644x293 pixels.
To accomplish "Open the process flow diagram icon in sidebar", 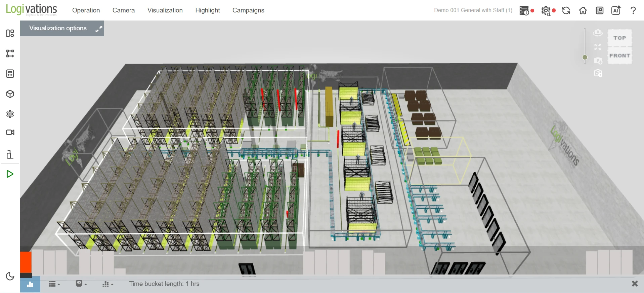I will click(10, 53).
